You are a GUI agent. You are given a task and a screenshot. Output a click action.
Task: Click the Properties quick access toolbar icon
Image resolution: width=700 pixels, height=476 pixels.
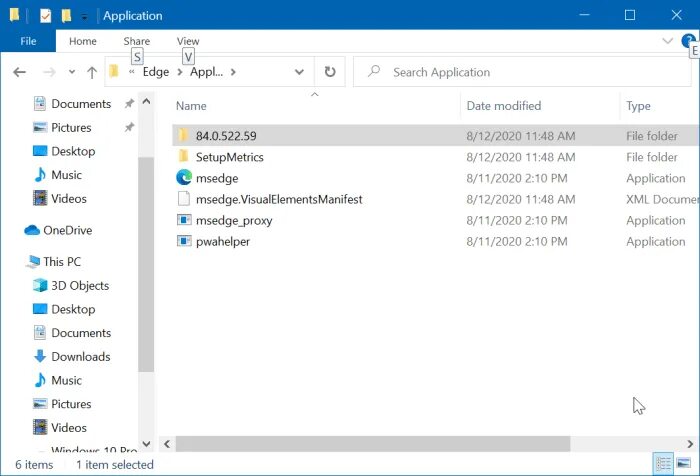click(45, 16)
